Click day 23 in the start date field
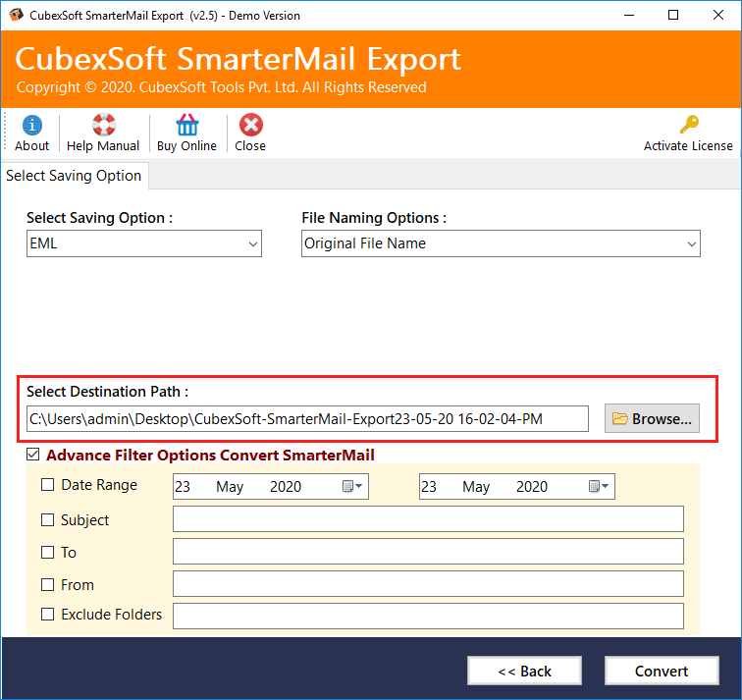The height and width of the screenshot is (700, 742). pos(183,487)
